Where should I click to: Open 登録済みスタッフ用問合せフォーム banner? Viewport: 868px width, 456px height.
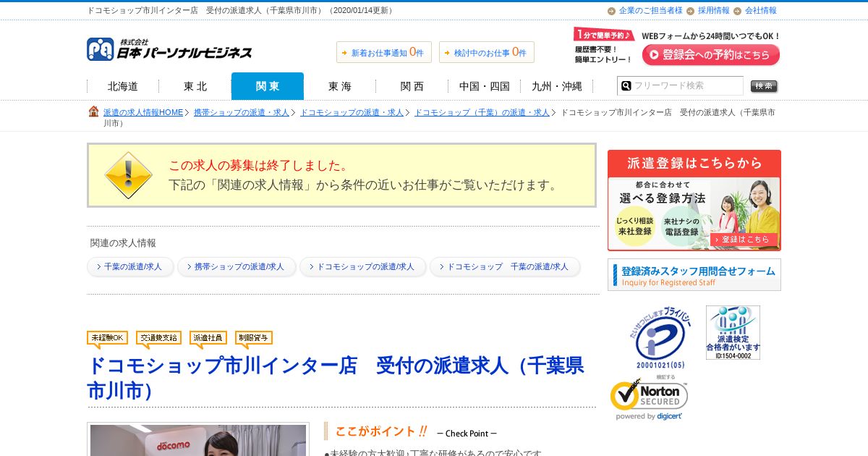tap(694, 275)
